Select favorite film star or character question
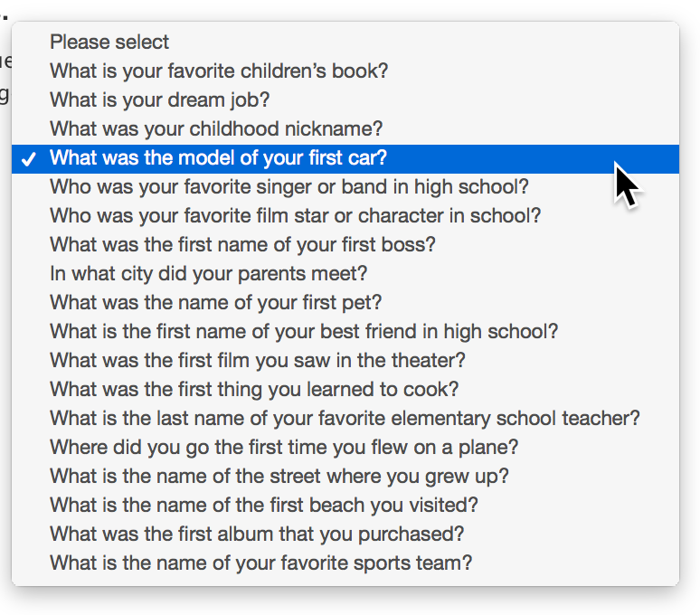Viewport: 700px width, 615px height. coord(345,216)
